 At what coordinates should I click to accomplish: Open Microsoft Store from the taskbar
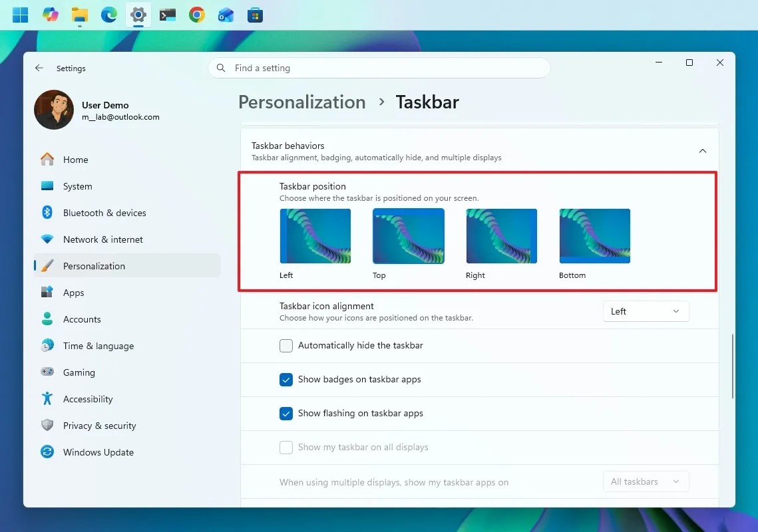[255, 15]
